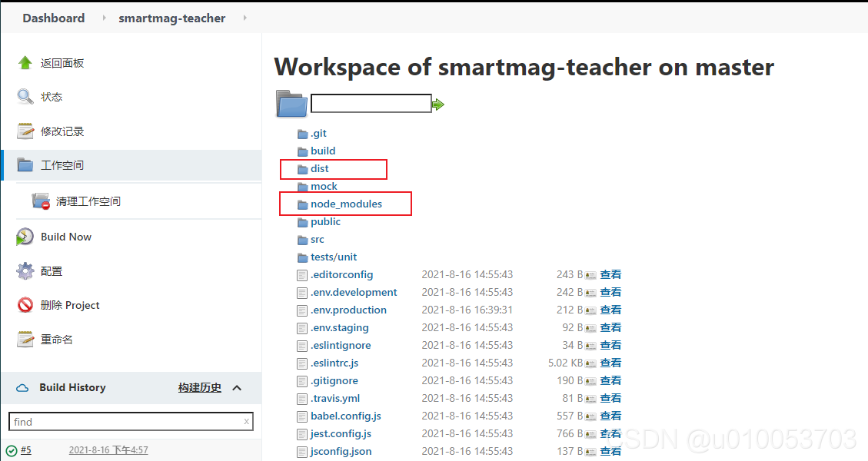
Task: Click the gear icon beside 配置
Action: point(25,271)
